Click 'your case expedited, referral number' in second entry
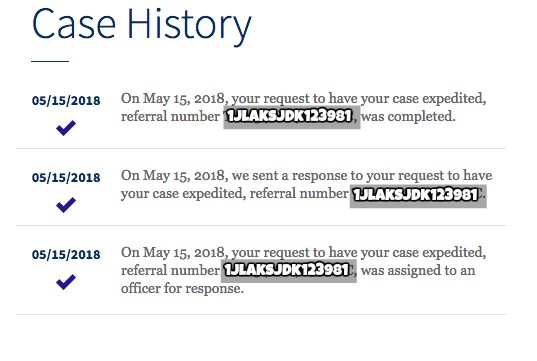 (x=235, y=194)
